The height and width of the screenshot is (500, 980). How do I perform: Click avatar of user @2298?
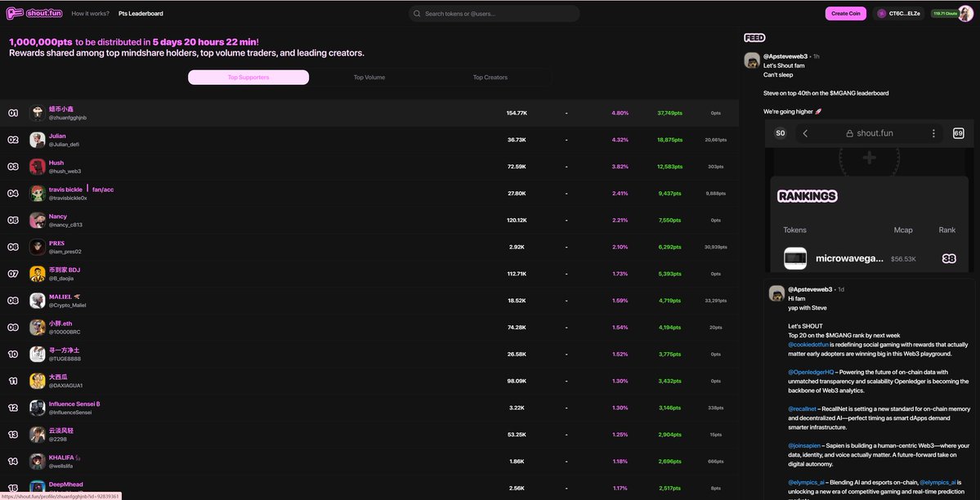[38, 435]
